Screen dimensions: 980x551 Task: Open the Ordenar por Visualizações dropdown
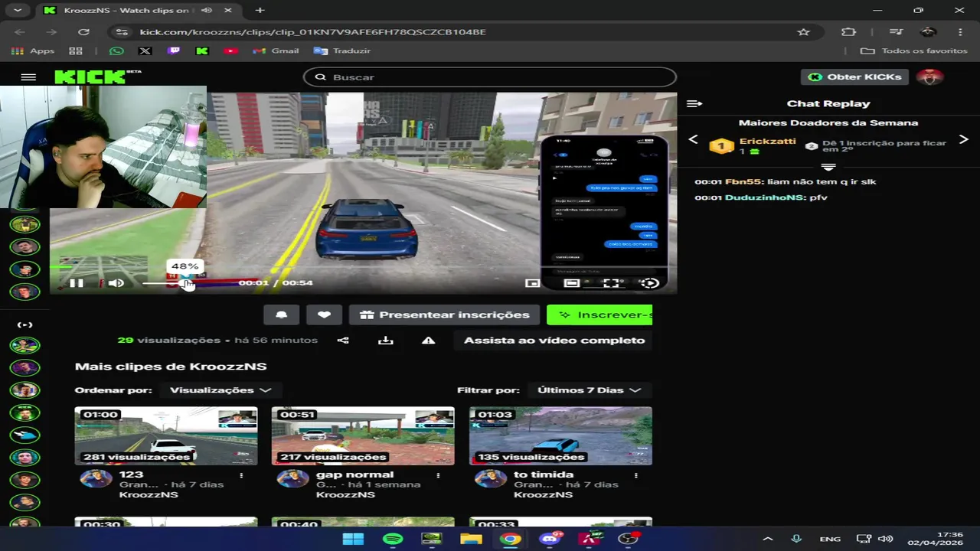coord(220,390)
